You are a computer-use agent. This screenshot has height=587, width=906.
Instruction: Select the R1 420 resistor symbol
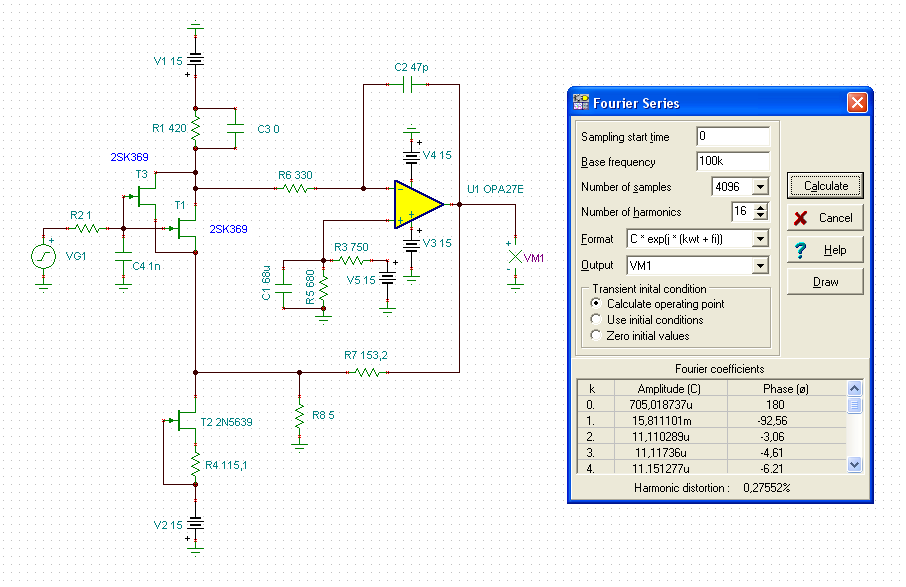click(195, 128)
